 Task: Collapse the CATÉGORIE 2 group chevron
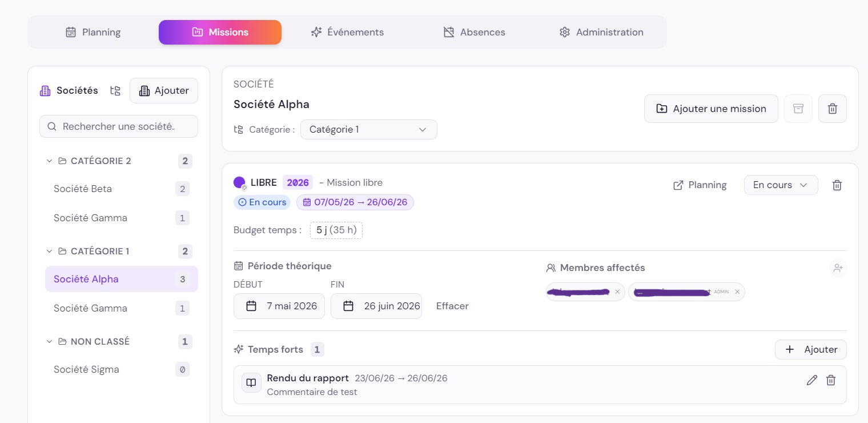49,161
